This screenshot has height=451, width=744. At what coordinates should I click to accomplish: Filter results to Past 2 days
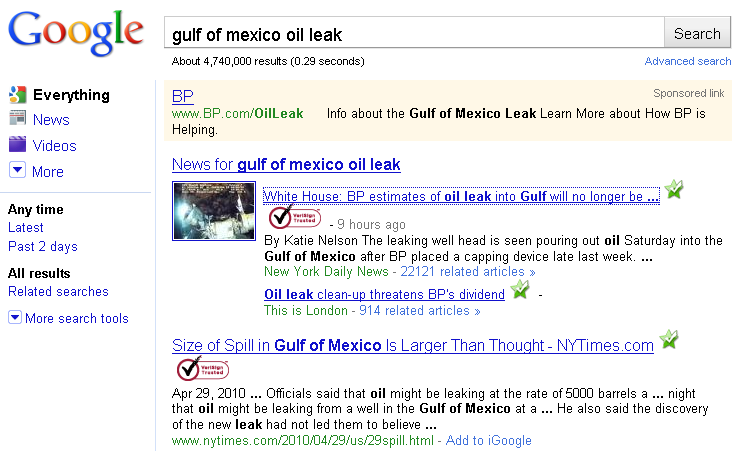43,246
